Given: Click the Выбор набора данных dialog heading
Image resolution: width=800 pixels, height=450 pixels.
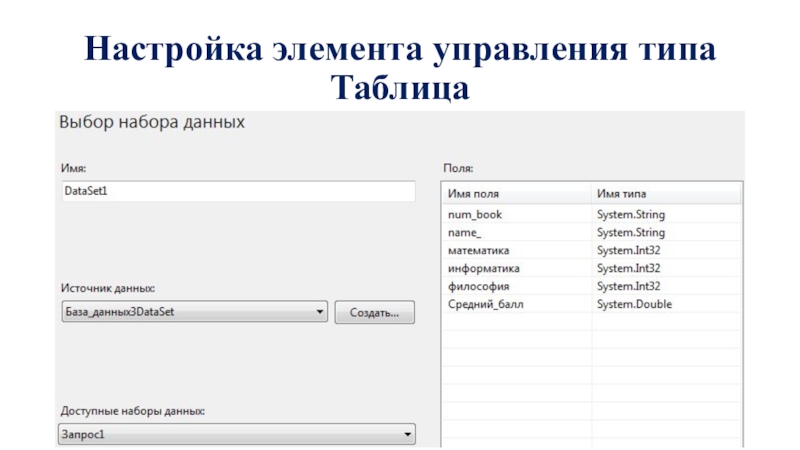Looking at the screenshot, I should coord(152,123).
